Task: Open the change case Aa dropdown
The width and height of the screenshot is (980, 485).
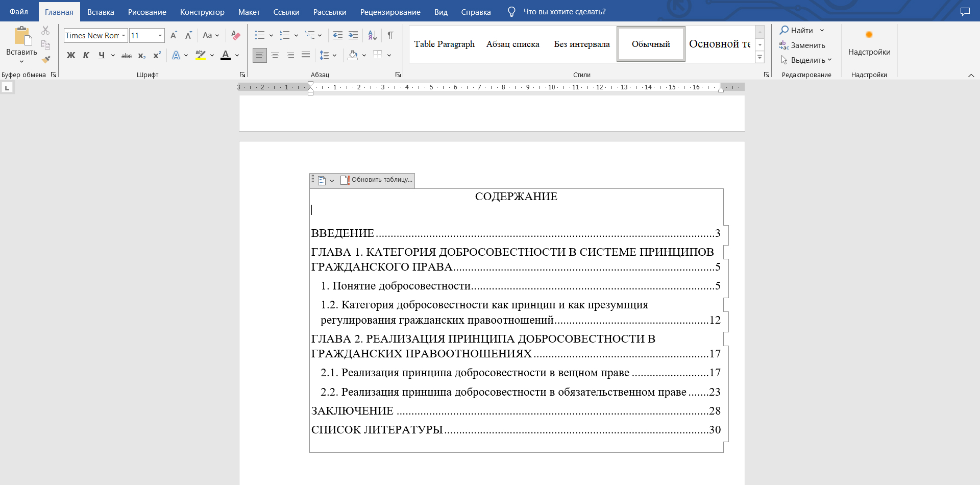Action: point(211,35)
